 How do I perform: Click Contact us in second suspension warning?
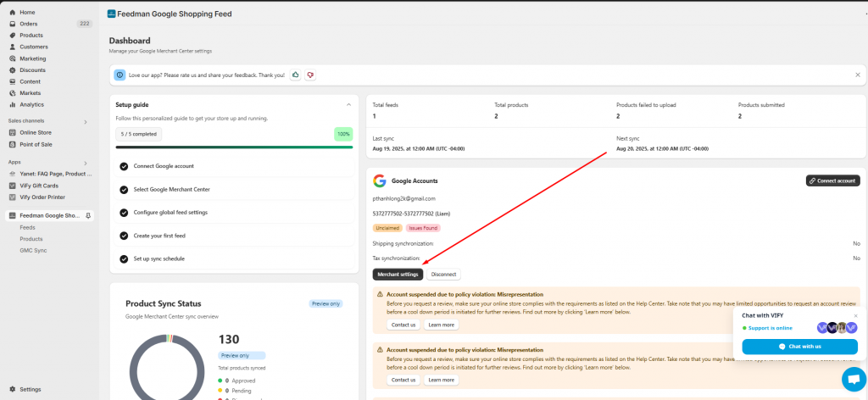[x=403, y=380]
